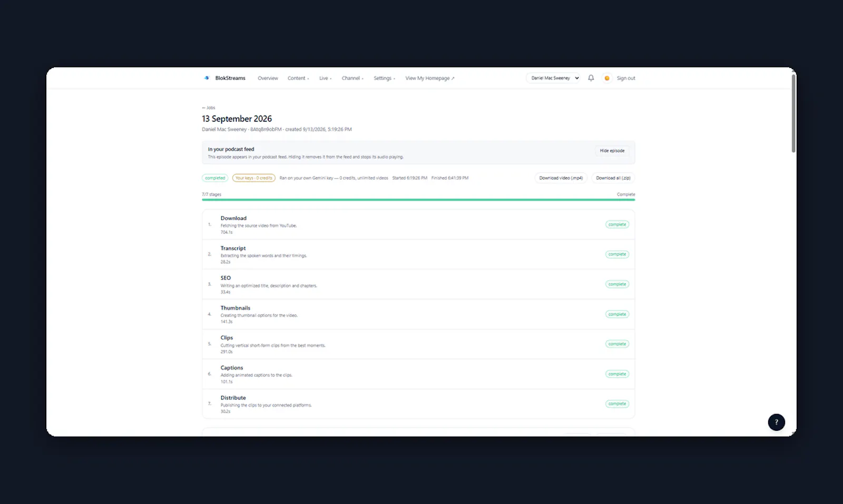Image resolution: width=843 pixels, height=504 pixels.
Task: Click the 7/7 stages progress bar
Action: coord(418,200)
